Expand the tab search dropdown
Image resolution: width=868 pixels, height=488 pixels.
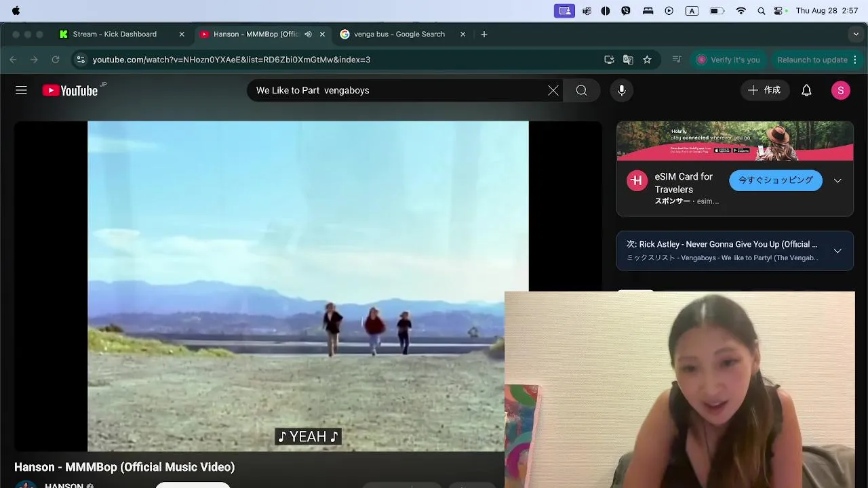click(x=856, y=34)
